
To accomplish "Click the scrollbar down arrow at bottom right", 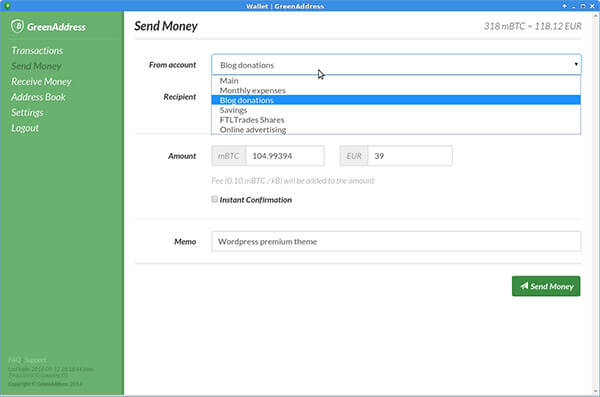I will point(596,391).
